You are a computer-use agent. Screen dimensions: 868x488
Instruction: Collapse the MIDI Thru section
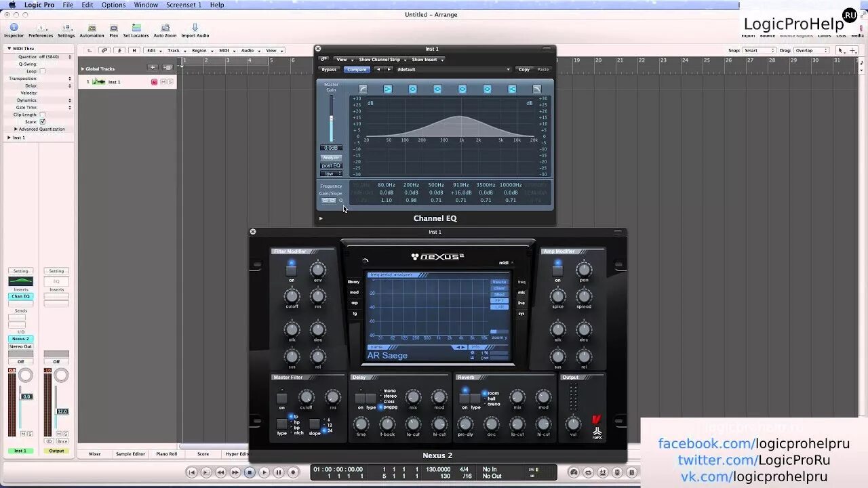click(x=9, y=49)
